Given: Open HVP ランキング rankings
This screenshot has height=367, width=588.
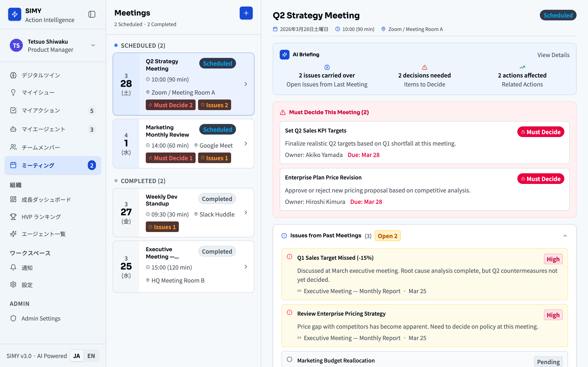Looking at the screenshot, I should click(41, 217).
